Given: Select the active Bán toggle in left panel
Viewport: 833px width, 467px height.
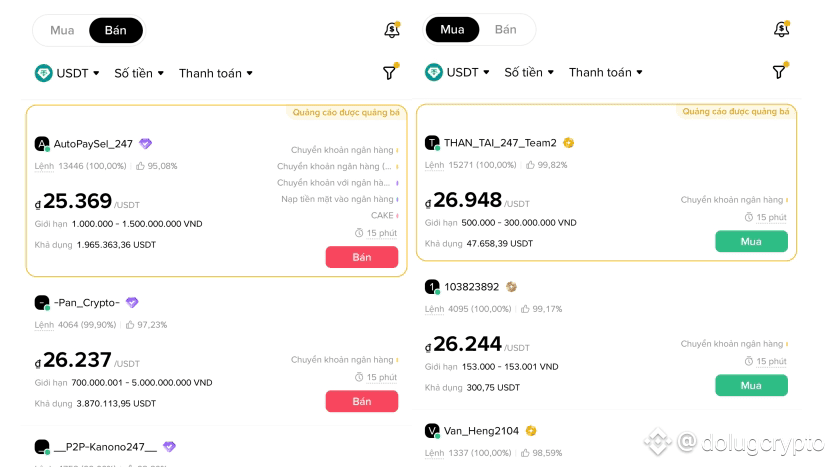Looking at the screenshot, I should 115,30.
